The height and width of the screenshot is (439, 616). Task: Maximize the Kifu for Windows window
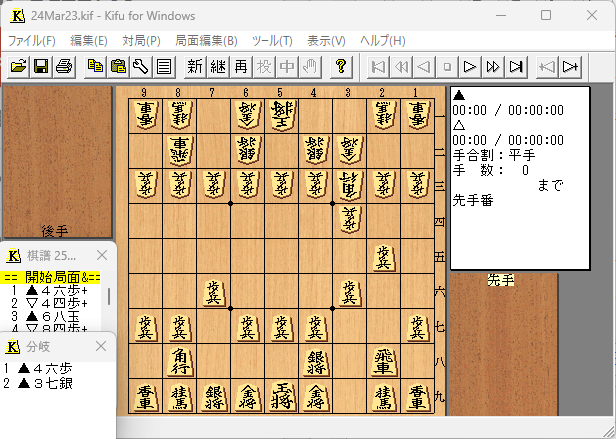tap(546, 15)
